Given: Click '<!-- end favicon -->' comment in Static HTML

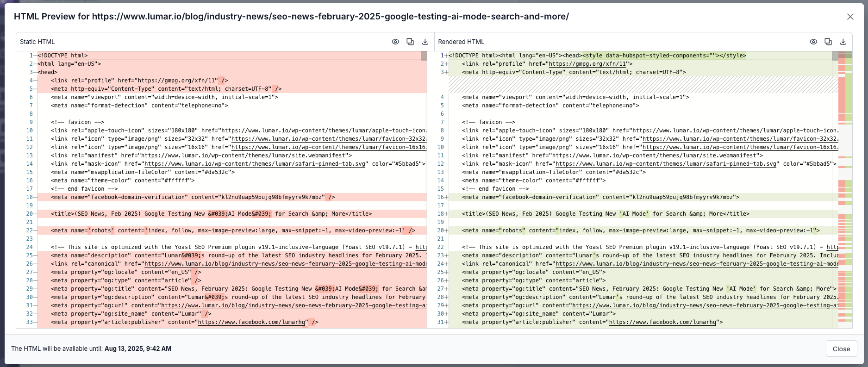Looking at the screenshot, I should pos(84,189).
